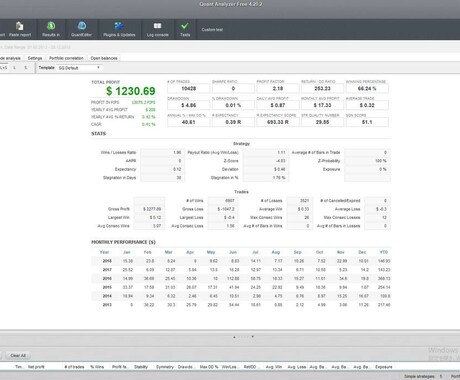
Task: Click the 2018 row in monthly performance
Action: pos(241,261)
